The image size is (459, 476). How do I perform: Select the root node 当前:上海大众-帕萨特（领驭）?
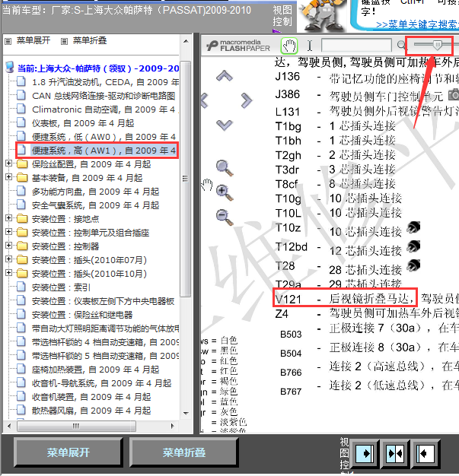[98, 68]
